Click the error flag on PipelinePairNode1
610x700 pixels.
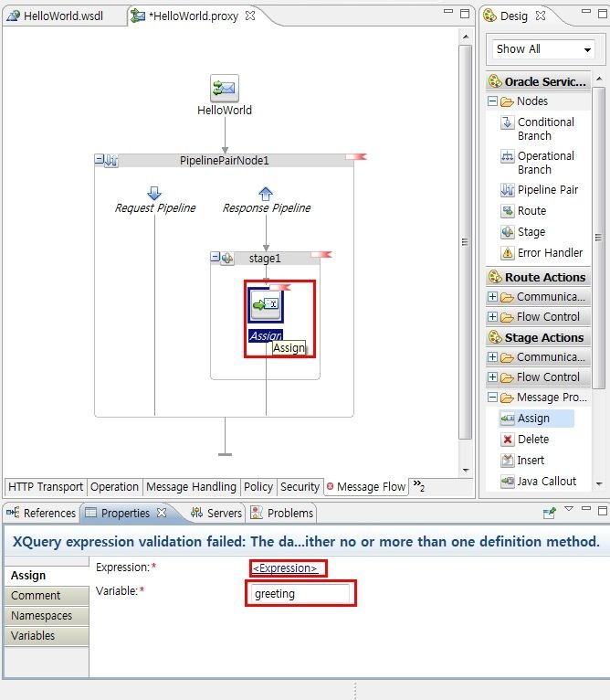(x=356, y=156)
